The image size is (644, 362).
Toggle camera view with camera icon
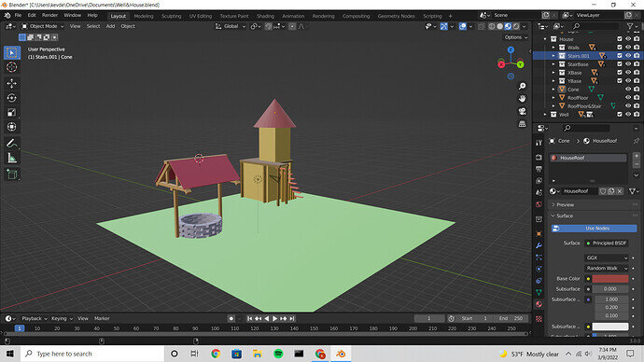click(x=522, y=111)
